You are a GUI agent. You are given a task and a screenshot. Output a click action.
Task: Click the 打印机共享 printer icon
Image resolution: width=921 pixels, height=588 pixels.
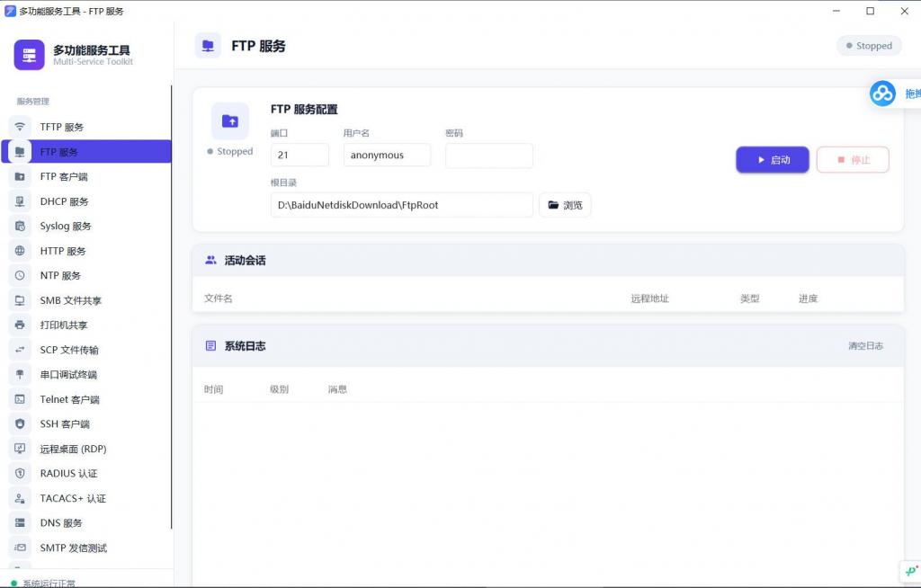tap(20, 325)
